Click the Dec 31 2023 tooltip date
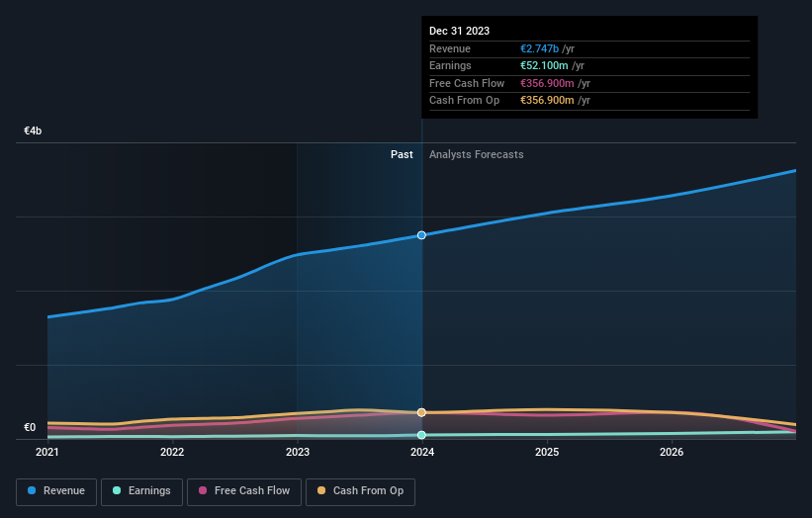Image resolution: width=812 pixels, height=518 pixels. point(459,31)
